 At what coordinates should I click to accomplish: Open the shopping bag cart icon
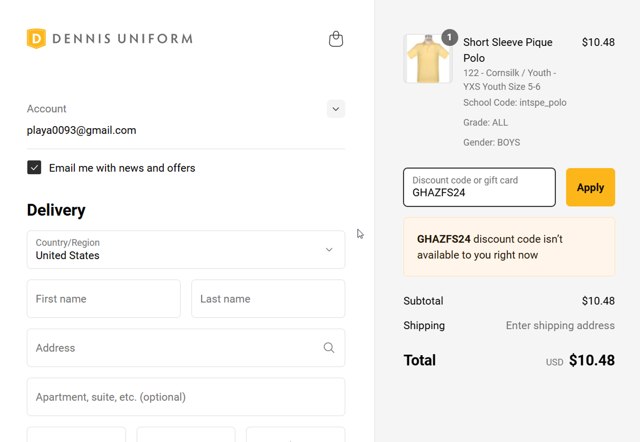click(x=336, y=39)
